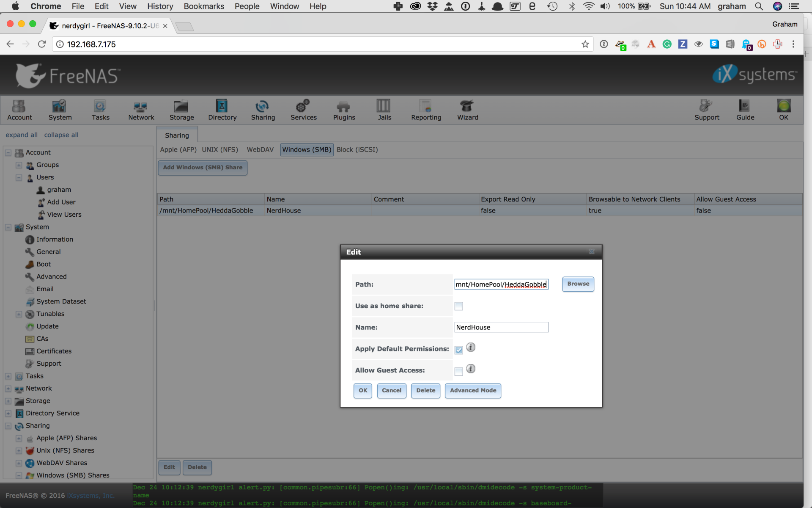Open the Sharing toolbar icon
812x508 pixels.
tap(263, 110)
